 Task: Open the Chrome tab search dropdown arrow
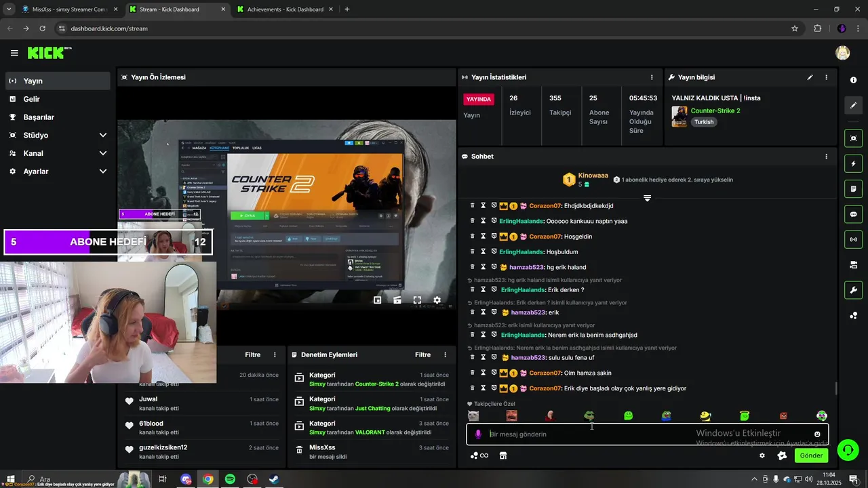tap(9, 9)
